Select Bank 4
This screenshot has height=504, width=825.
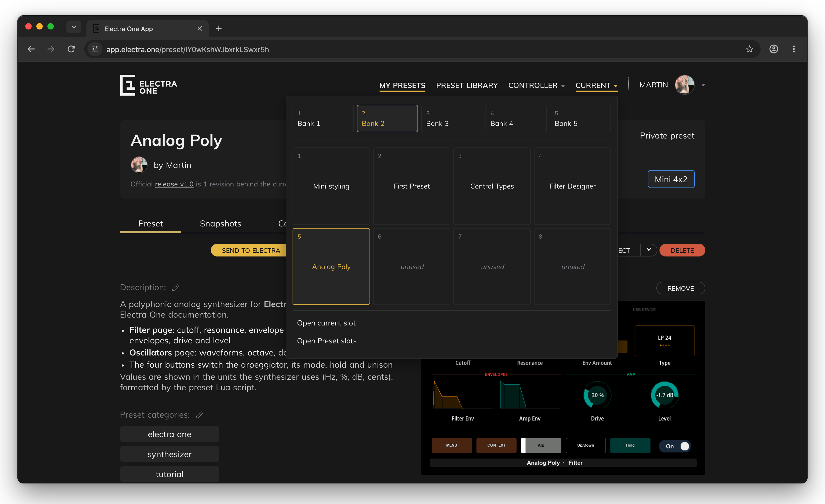pos(516,118)
